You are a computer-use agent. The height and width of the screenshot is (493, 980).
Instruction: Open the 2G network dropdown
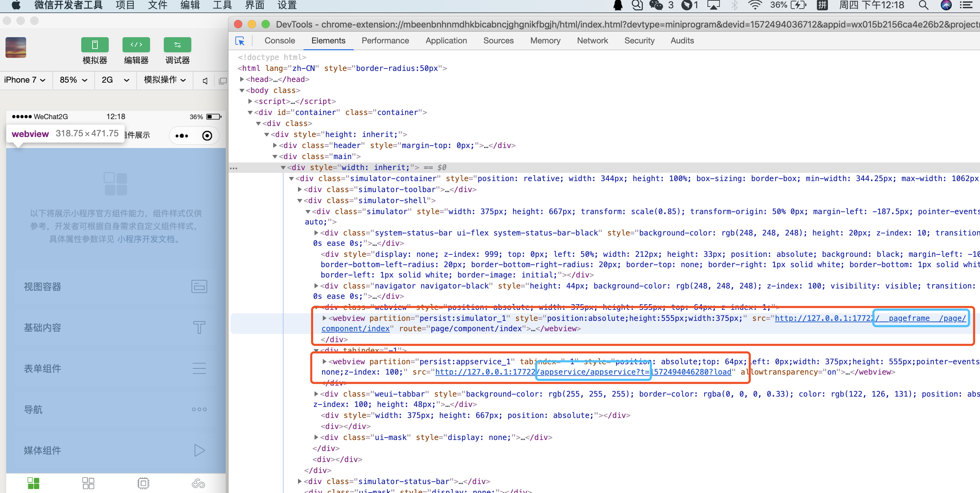pyautogui.click(x=115, y=80)
